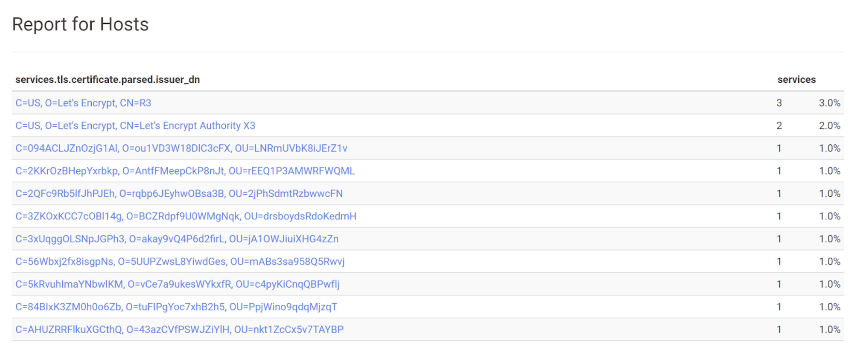Click the issuer link starting with C=094ACLJZnOzjG1Al
This screenshot has width=868, height=359.
(x=181, y=148)
